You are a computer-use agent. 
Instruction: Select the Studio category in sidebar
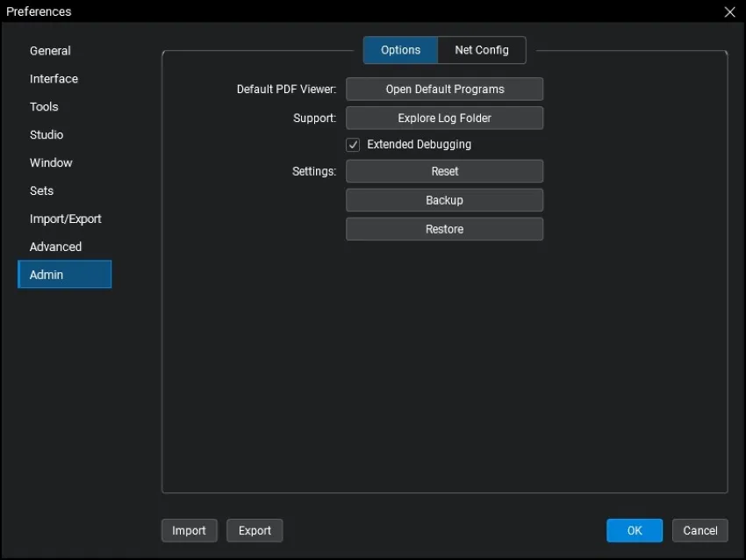coord(47,134)
